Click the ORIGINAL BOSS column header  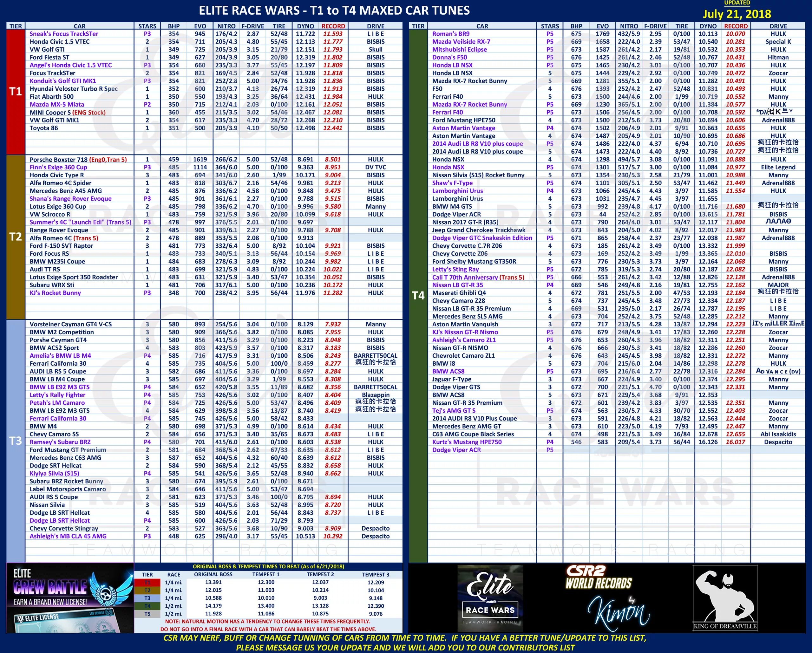[x=213, y=574]
